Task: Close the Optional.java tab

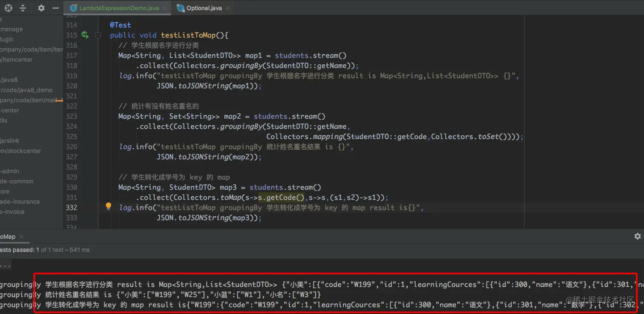Action: pyautogui.click(x=228, y=8)
